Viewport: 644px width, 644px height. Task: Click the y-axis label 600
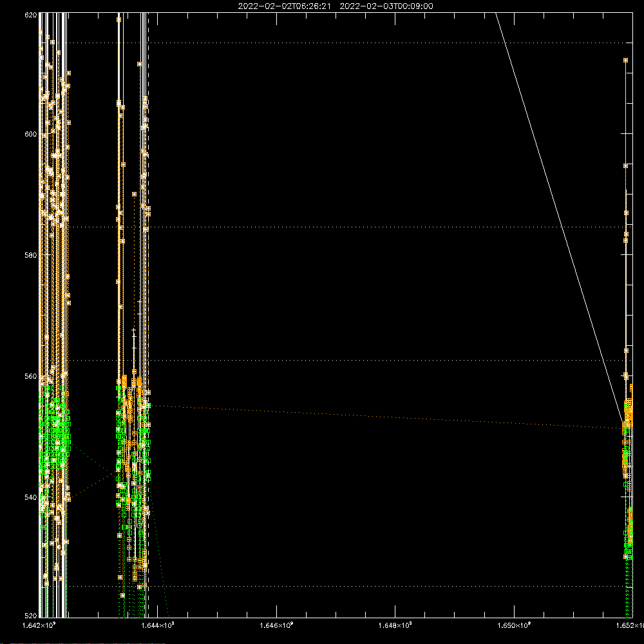pos(31,134)
